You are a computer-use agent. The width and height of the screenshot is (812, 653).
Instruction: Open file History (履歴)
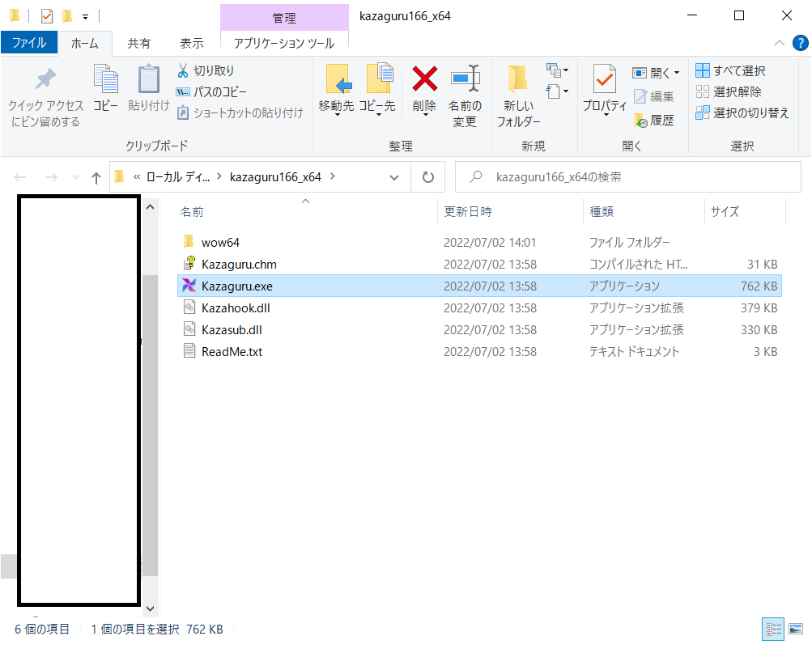point(654,120)
